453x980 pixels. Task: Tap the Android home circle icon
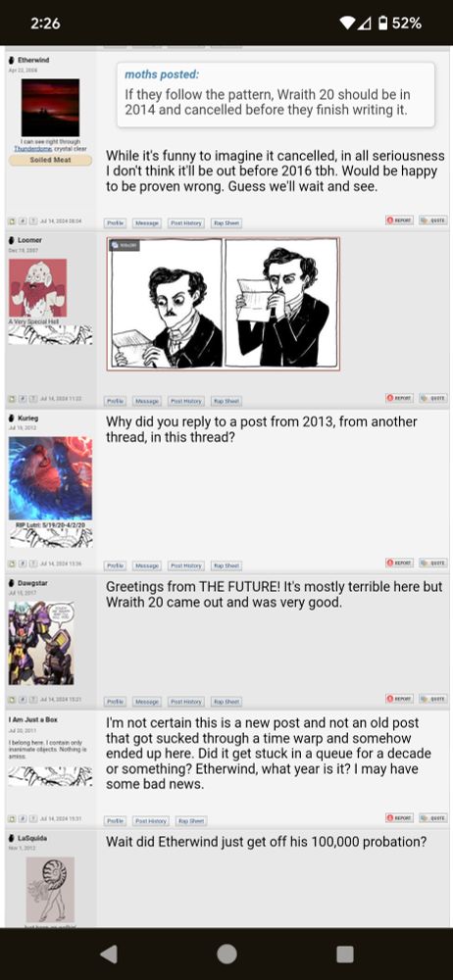pyautogui.click(x=226, y=954)
